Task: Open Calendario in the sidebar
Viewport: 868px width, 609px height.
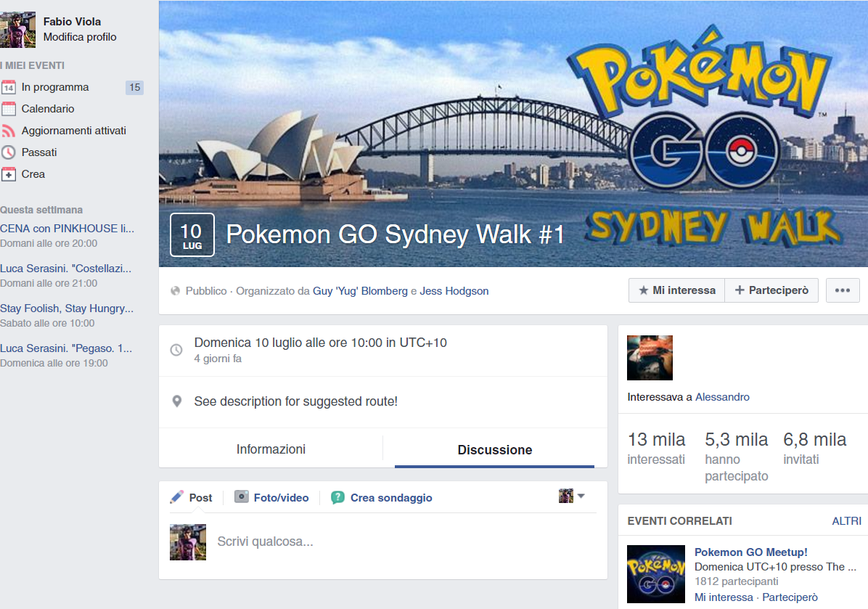Action: (x=48, y=108)
